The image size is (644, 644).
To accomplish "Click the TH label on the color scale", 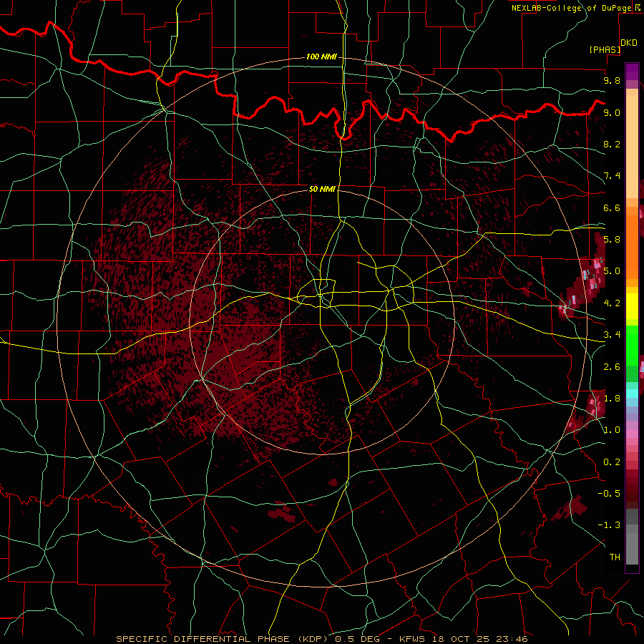I will click(x=615, y=557).
